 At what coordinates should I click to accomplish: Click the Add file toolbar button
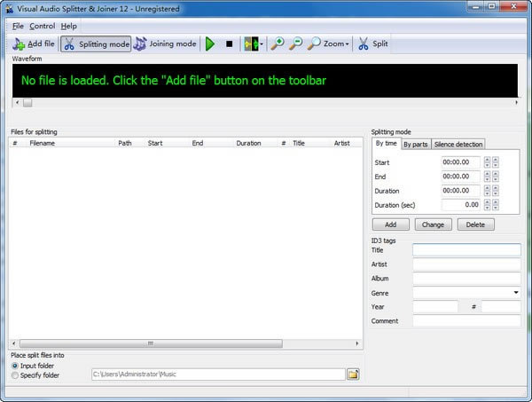pyautogui.click(x=34, y=43)
